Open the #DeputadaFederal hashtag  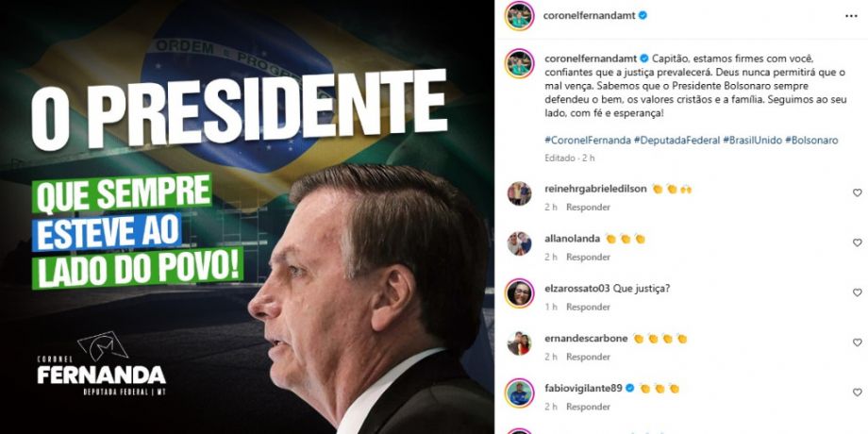(677, 141)
